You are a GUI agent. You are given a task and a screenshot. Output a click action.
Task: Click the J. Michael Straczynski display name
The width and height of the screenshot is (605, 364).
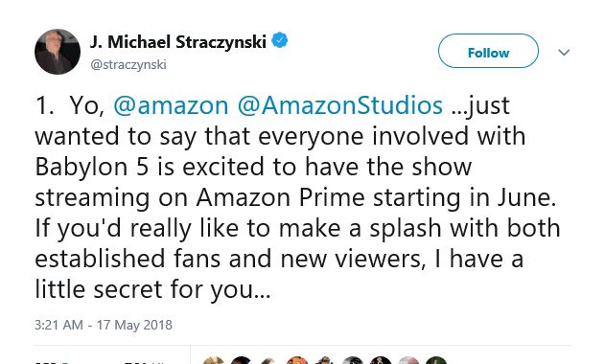pyautogui.click(x=178, y=41)
